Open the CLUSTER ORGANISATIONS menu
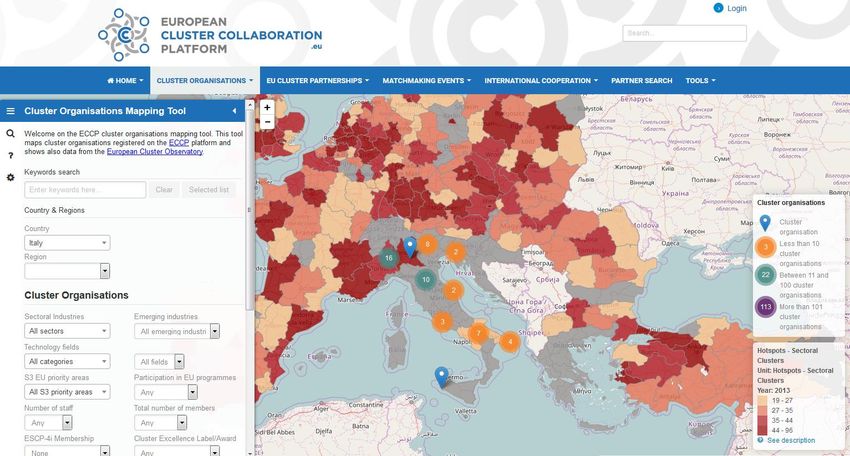Screen dimensions: 850x456 [x=205, y=80]
